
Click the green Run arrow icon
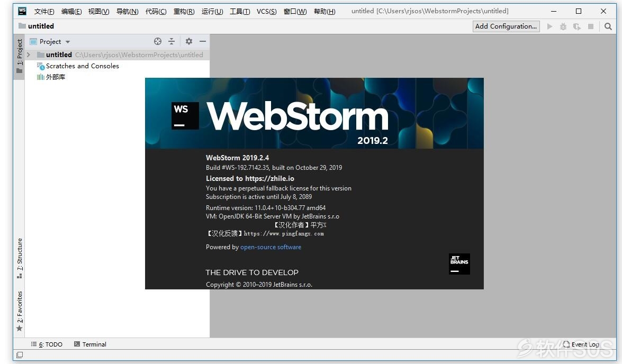tap(550, 26)
